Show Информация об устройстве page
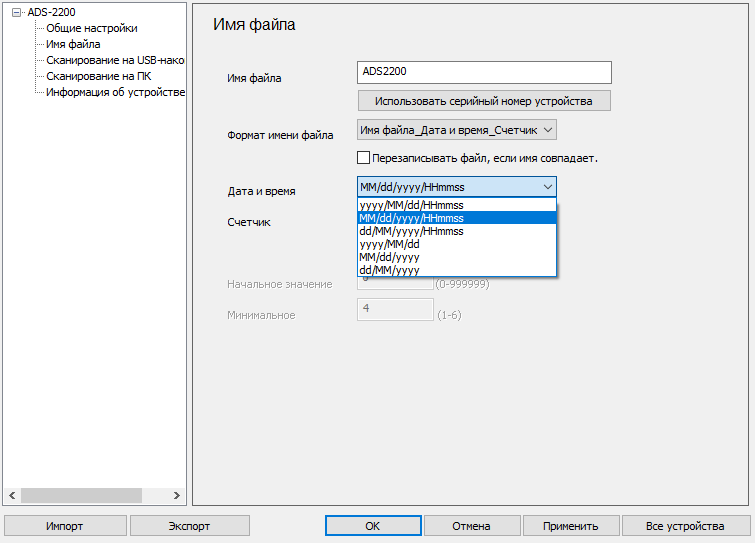755x543 pixels. click(x=115, y=92)
